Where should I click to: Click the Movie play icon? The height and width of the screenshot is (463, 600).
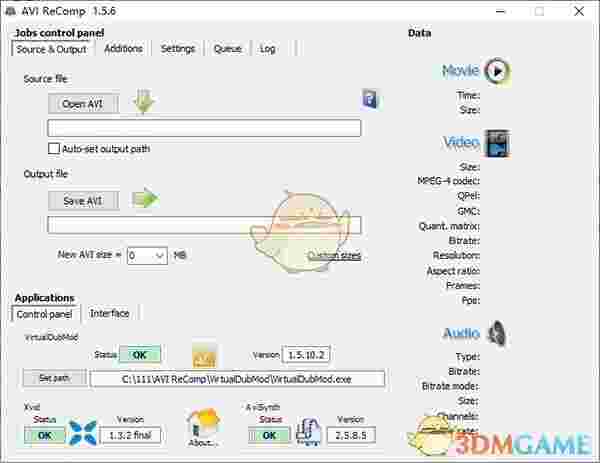(497, 71)
